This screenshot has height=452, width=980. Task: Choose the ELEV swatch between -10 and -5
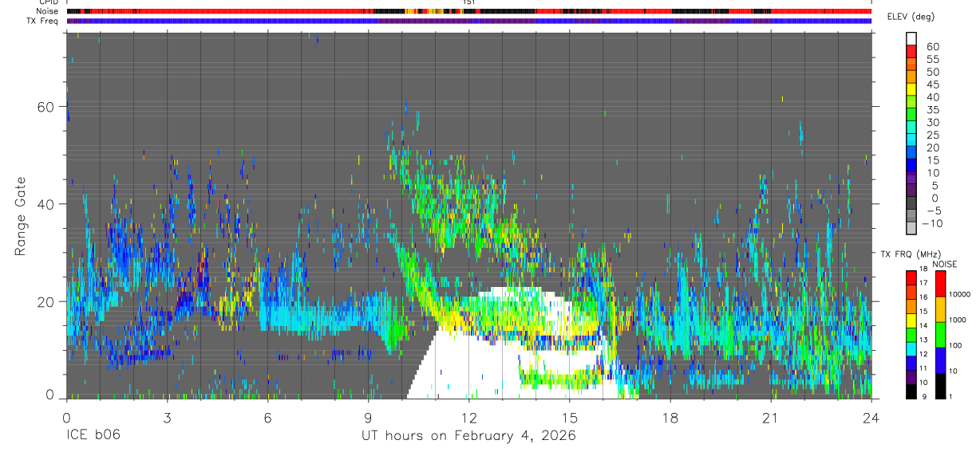click(912, 215)
